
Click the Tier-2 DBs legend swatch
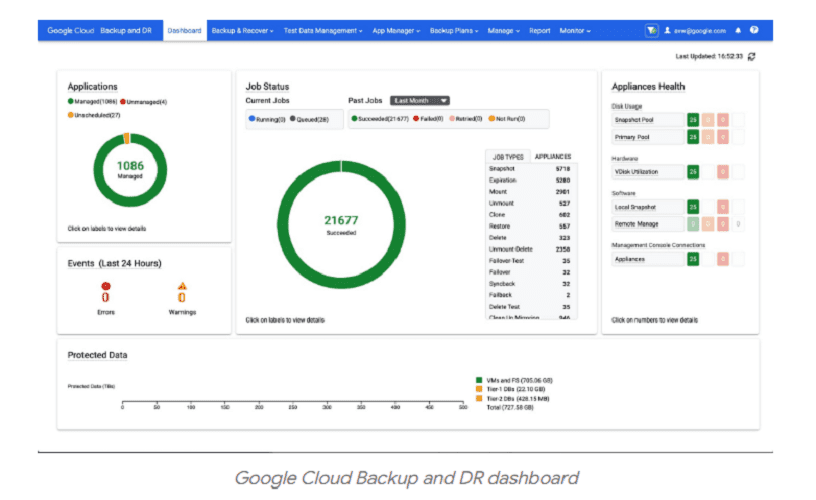tap(479, 399)
